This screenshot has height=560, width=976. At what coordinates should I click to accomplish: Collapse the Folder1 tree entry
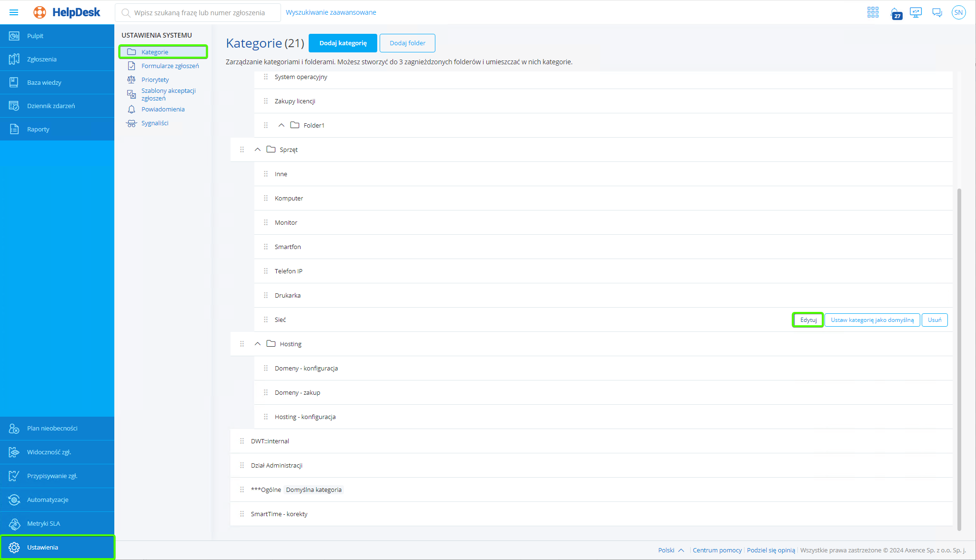click(x=282, y=125)
